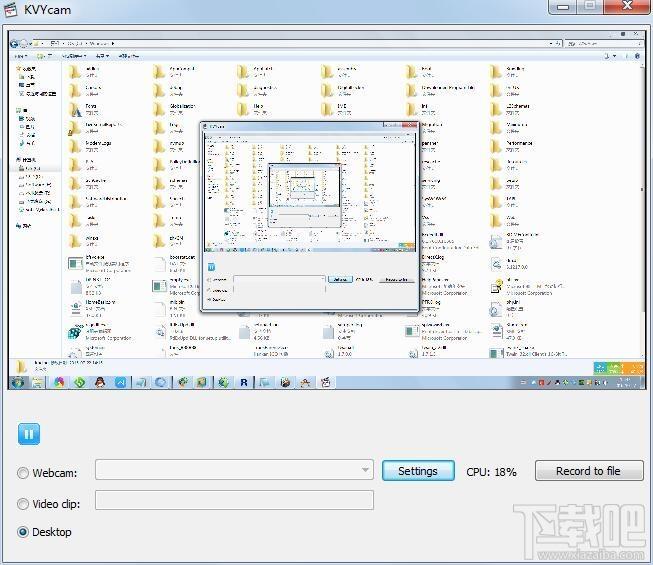The image size is (653, 565).
Task: Click the Performance folder in the preview
Action: (511, 146)
